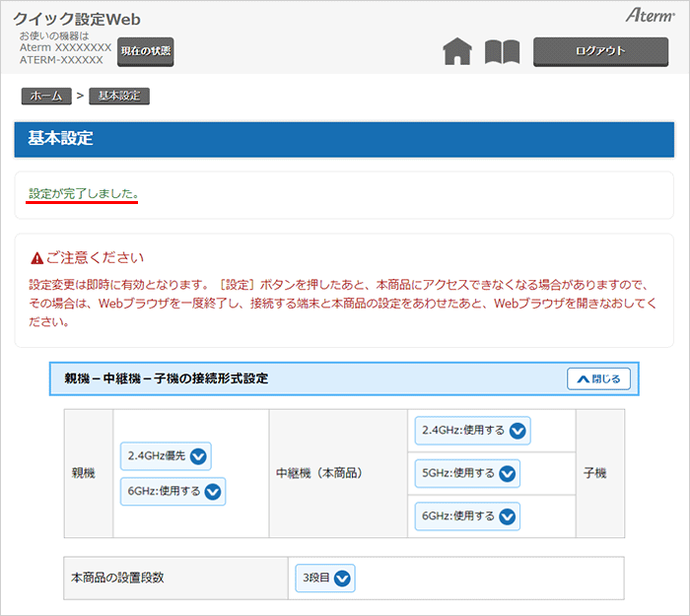Expand the 親機 6GHz:使用する dropdown
This screenshot has width=690, height=616.
click(172, 491)
